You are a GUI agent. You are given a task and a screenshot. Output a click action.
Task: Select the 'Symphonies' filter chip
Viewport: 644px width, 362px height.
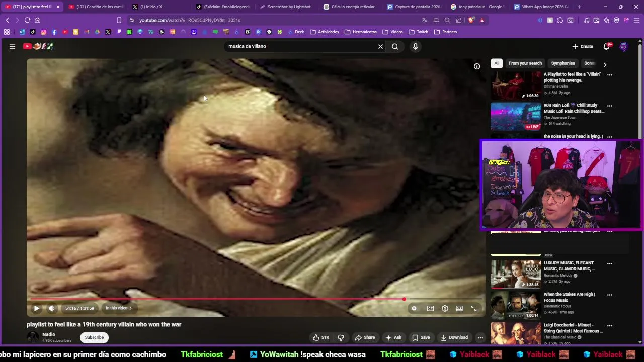(x=563, y=63)
